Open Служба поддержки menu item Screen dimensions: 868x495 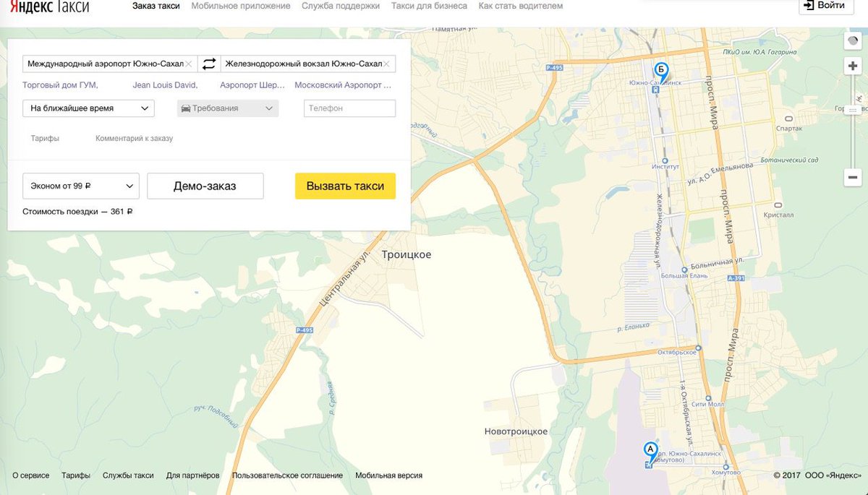[341, 6]
